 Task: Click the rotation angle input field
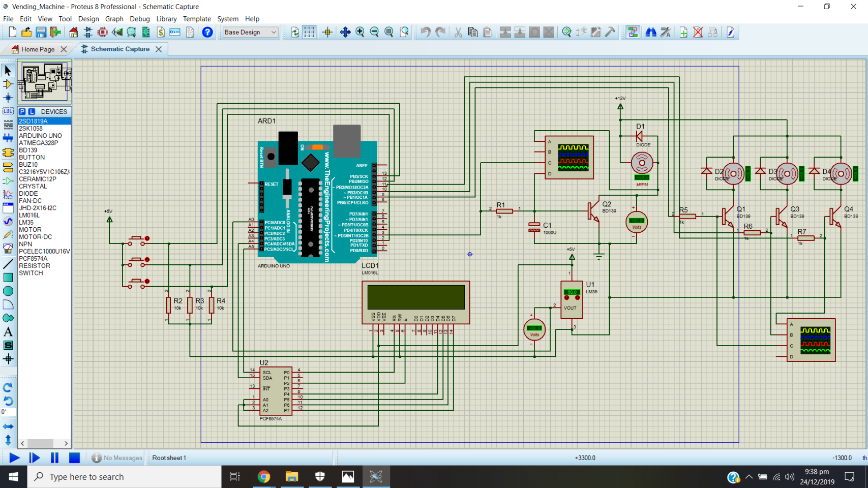coord(9,412)
